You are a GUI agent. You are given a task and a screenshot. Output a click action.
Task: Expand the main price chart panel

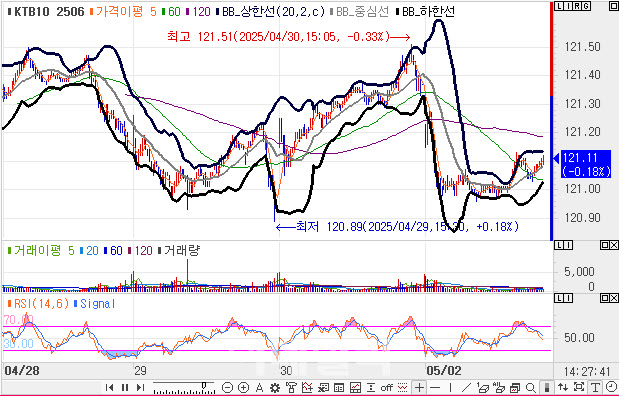[614, 6]
